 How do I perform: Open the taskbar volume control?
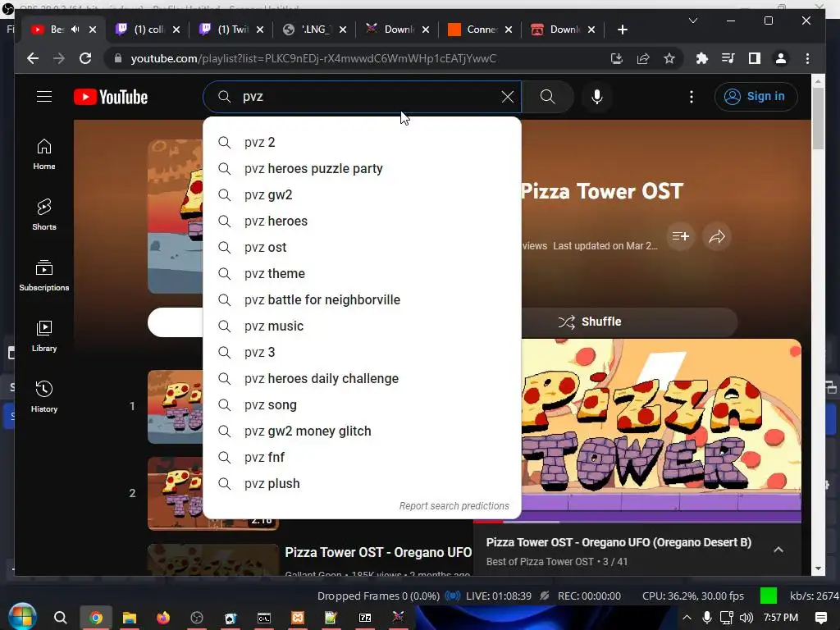746,618
